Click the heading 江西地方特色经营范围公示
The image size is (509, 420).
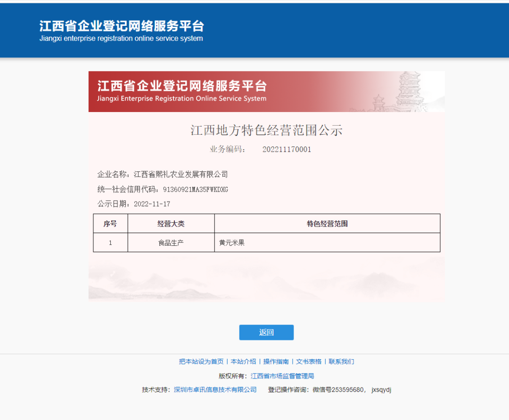coord(266,130)
